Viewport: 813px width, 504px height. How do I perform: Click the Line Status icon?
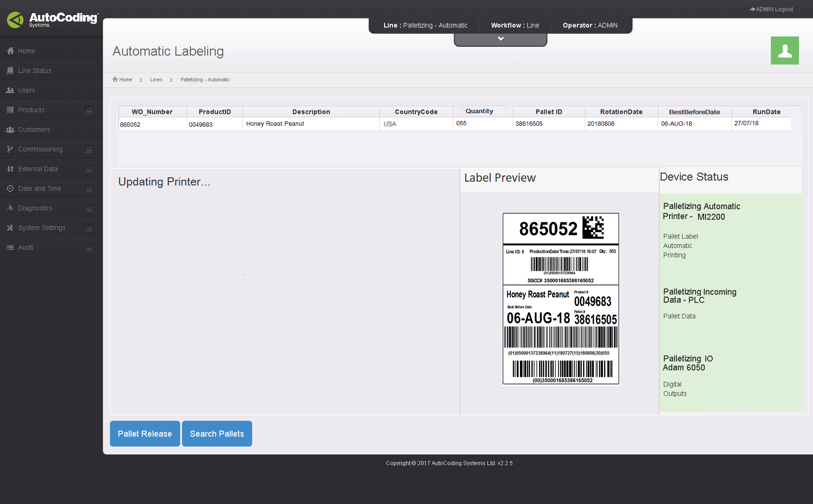pos(11,70)
